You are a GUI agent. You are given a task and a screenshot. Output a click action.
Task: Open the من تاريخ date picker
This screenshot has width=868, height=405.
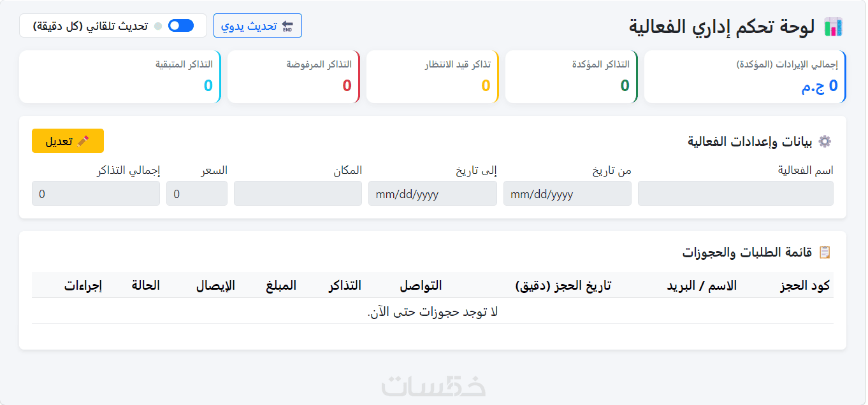click(x=567, y=194)
